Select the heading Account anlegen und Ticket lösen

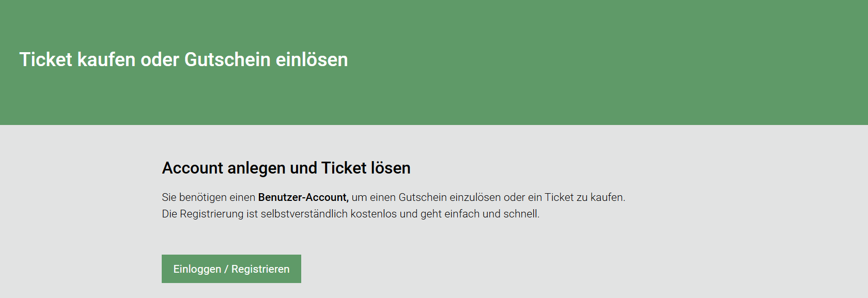286,168
